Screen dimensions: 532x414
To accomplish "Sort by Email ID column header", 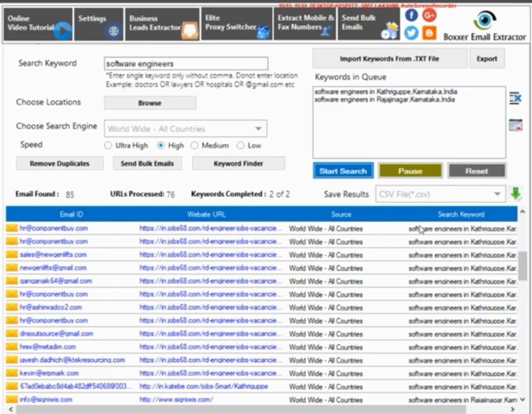I will pos(71,215).
